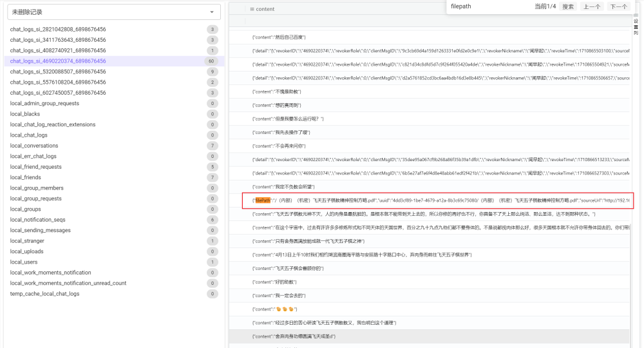
Task: Select the row "我一定会去的"
Action: pos(438,296)
